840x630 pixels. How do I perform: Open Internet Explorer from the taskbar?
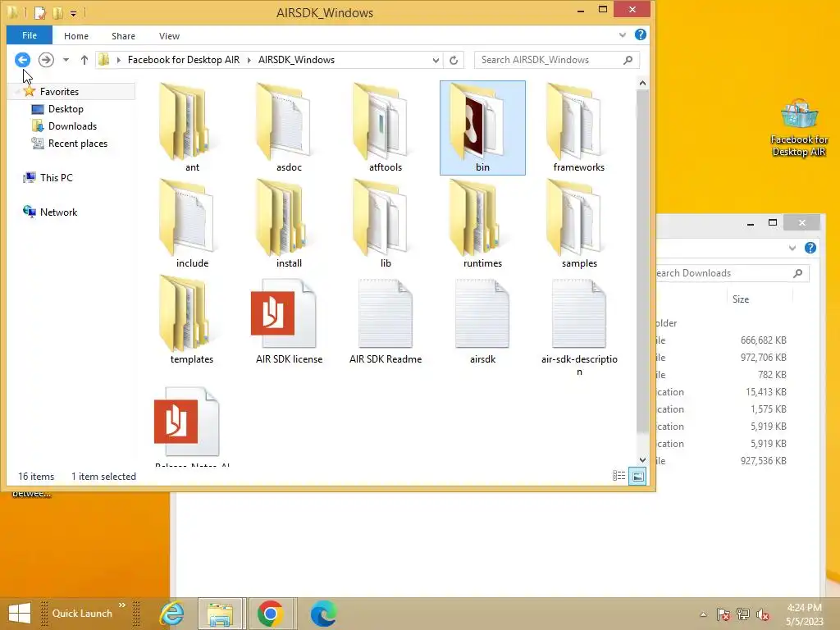[x=172, y=614]
